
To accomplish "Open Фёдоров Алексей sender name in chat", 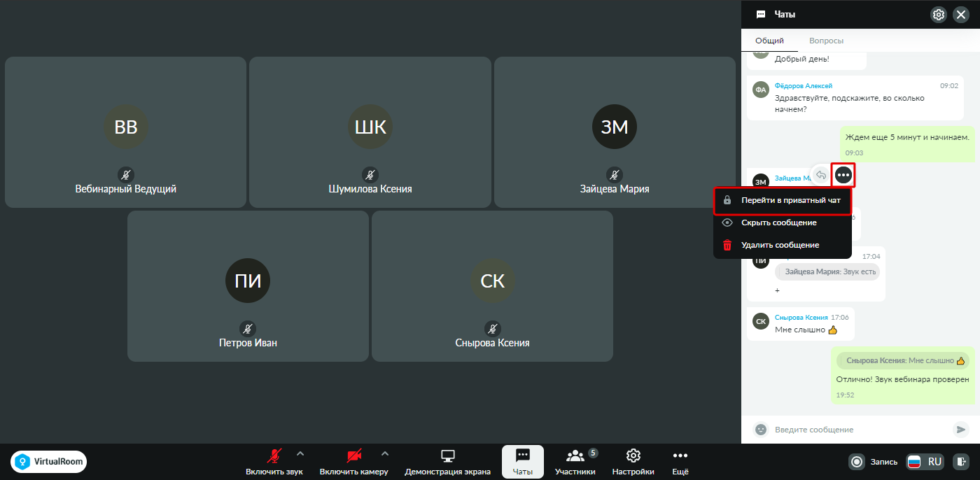I will [x=804, y=85].
